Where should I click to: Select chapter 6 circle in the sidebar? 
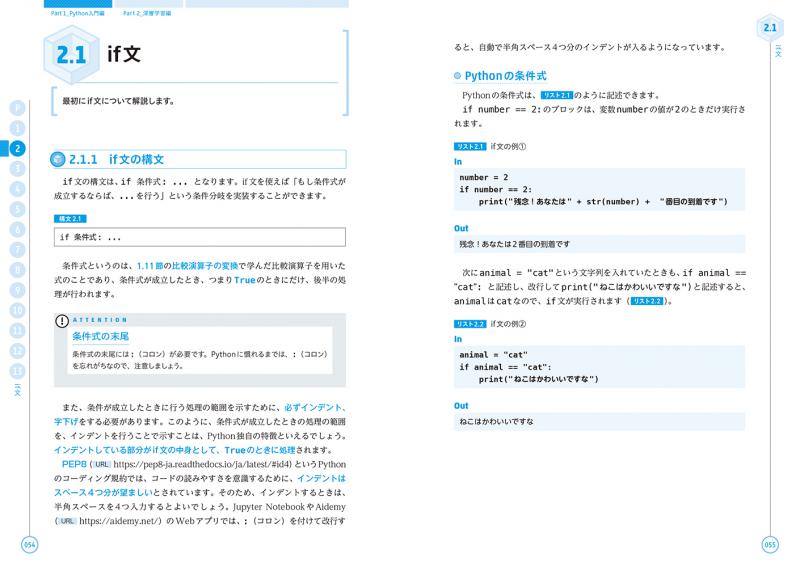[x=17, y=229]
